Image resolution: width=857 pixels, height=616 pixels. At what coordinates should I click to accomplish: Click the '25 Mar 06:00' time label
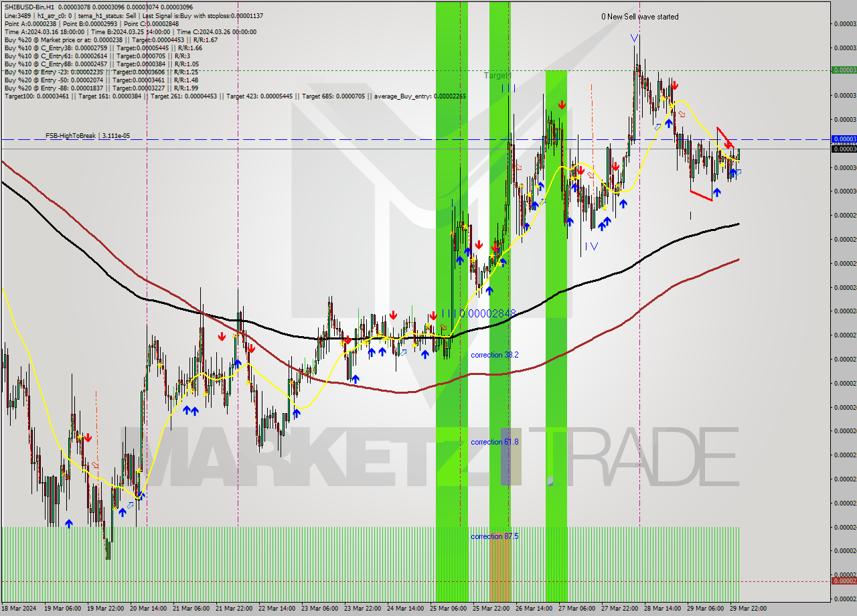pyautogui.click(x=448, y=609)
